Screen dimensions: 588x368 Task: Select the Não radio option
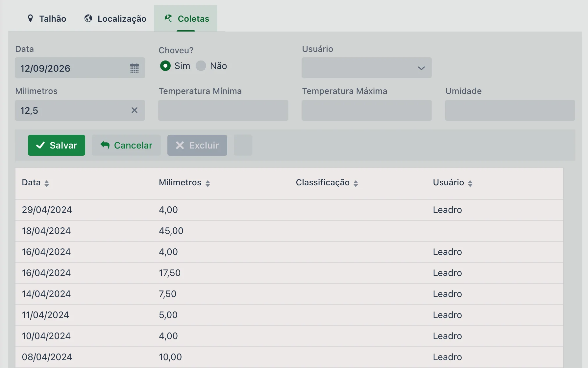pos(201,66)
